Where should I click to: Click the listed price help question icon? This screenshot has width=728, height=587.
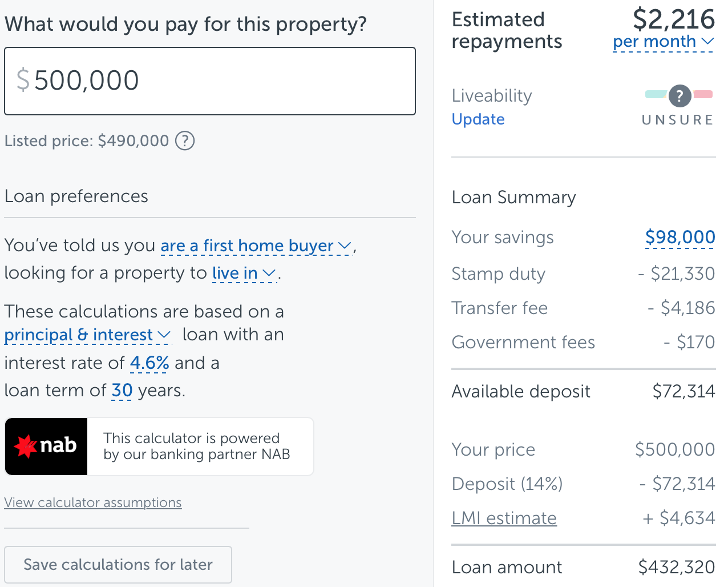point(185,140)
